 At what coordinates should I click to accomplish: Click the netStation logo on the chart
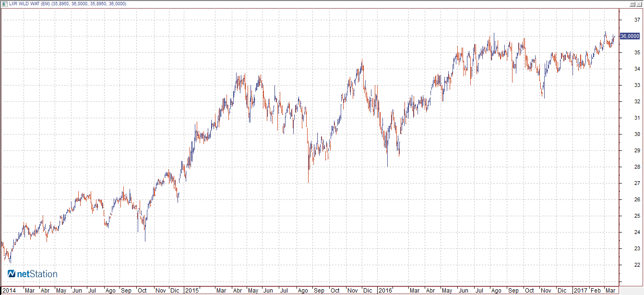tap(33, 274)
